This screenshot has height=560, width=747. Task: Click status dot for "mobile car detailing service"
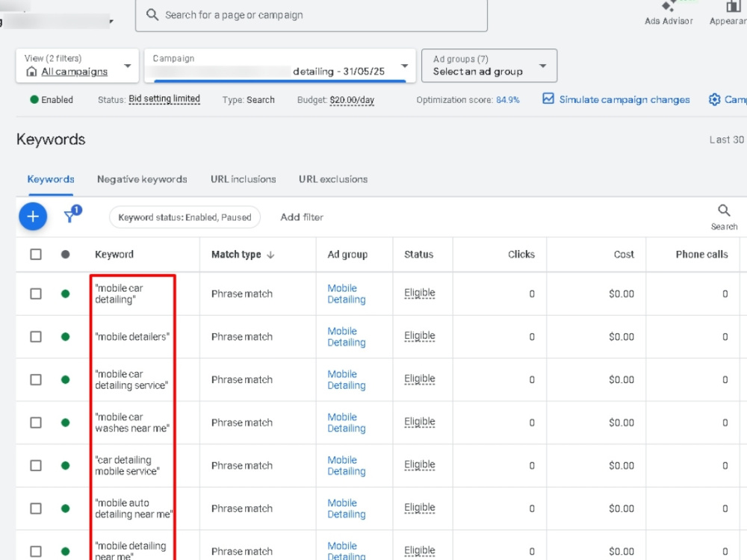(x=65, y=379)
